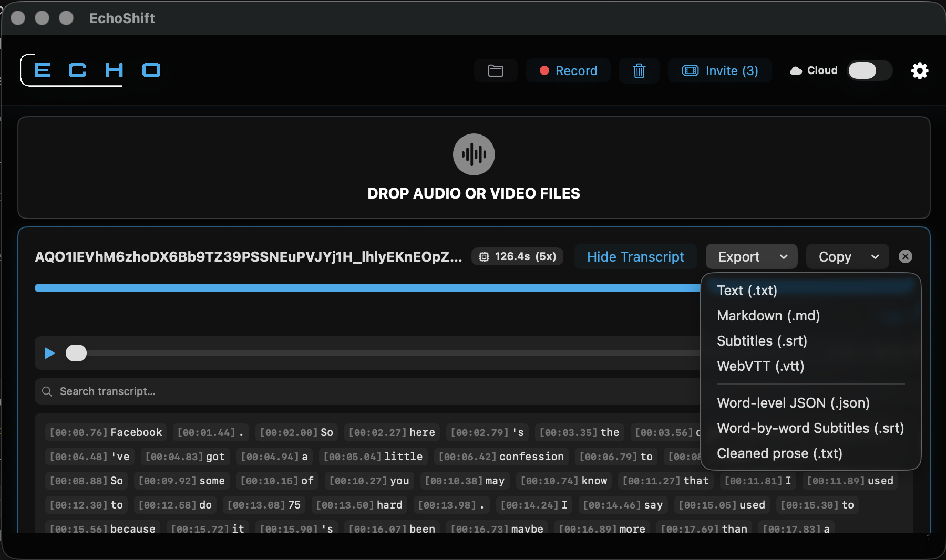Image resolution: width=946 pixels, height=560 pixels.
Task: Click the word "that" at 00:11.27
Action: pos(666,481)
